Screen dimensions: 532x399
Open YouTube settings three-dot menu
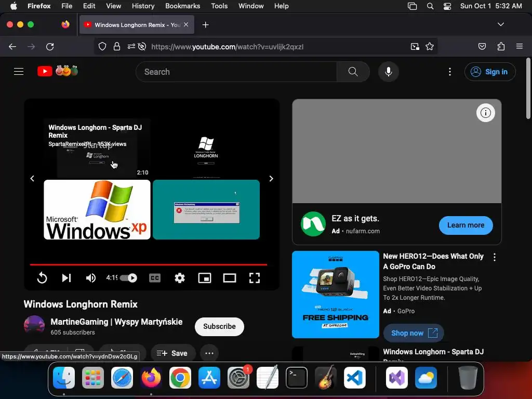(x=450, y=72)
